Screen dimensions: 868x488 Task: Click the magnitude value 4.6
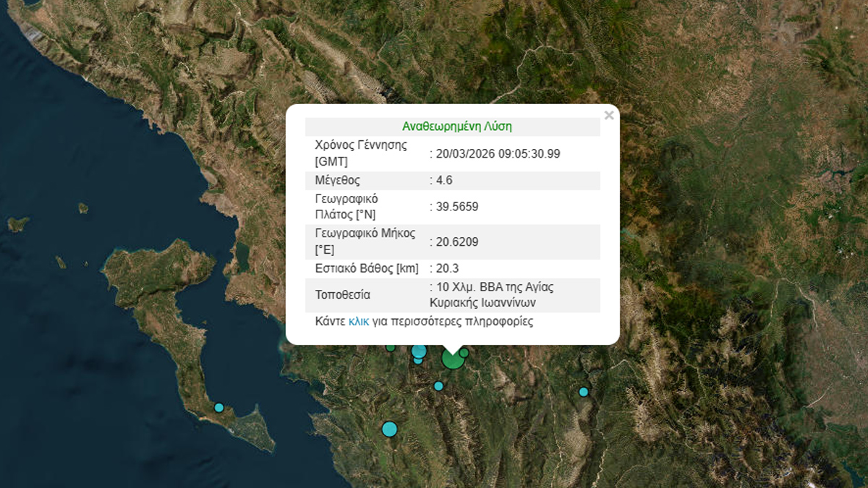point(443,180)
